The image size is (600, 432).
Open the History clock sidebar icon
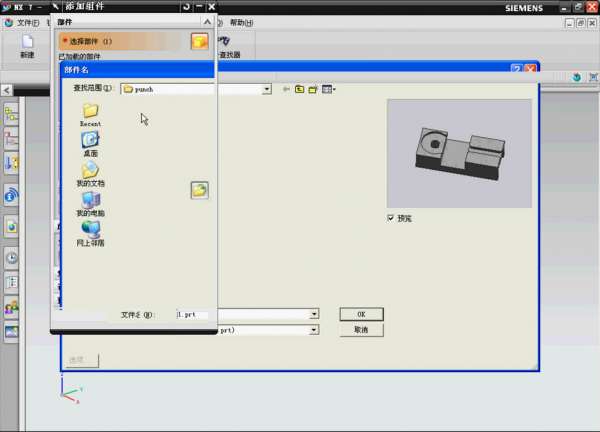11,258
